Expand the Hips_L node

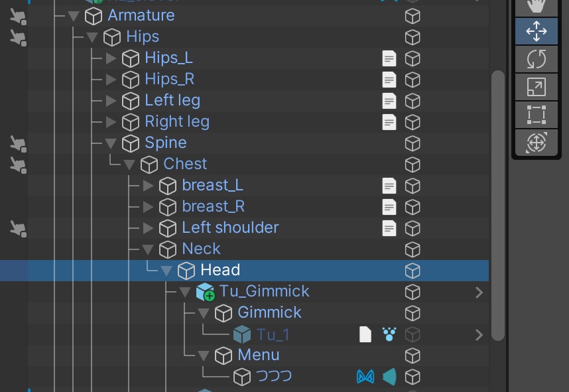click(x=111, y=58)
